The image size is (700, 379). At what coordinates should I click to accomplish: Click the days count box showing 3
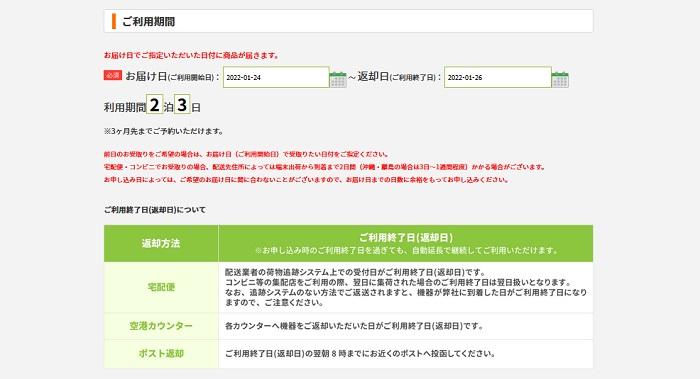182,104
